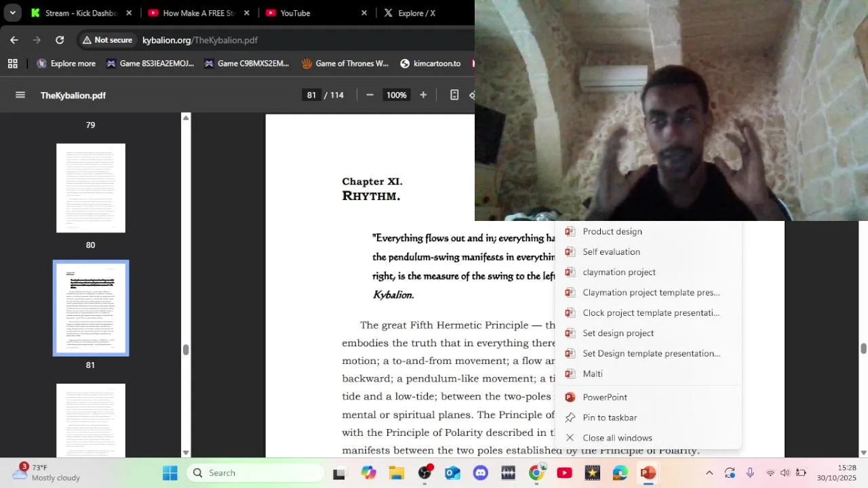
Task: Go back with browser back arrow
Action: [x=14, y=40]
